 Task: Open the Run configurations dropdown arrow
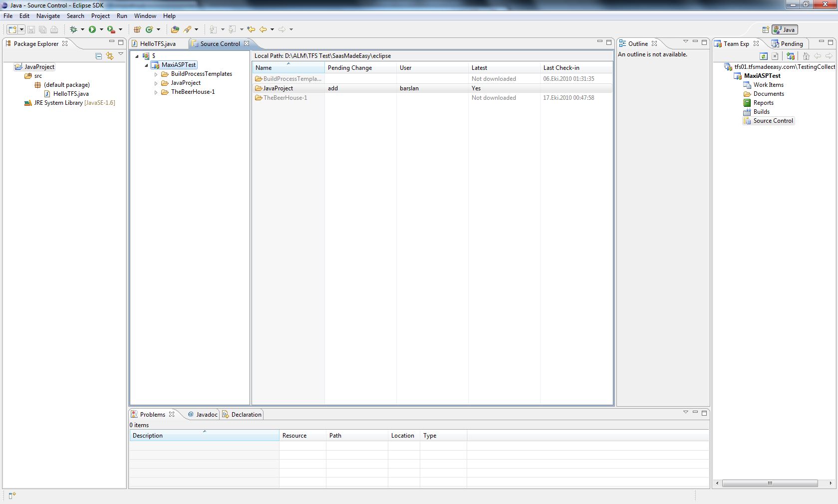101,29
